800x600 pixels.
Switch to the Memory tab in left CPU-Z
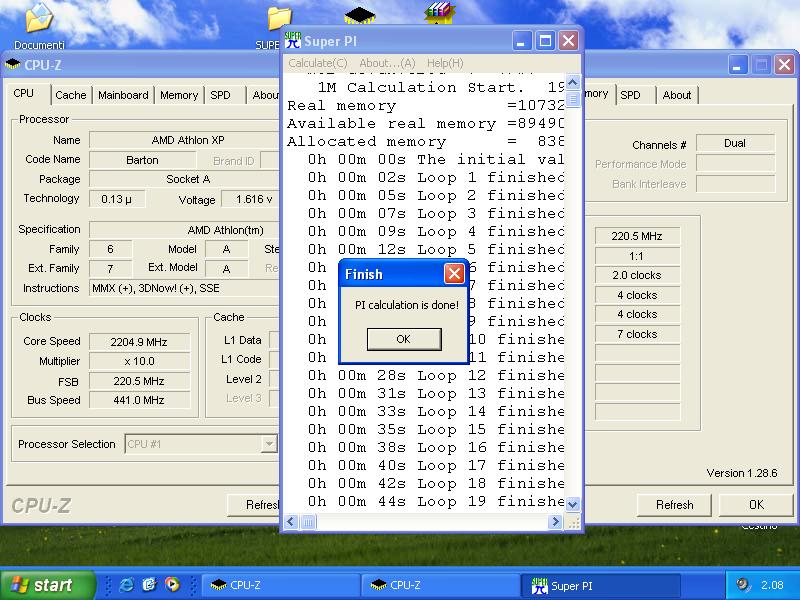coord(179,95)
